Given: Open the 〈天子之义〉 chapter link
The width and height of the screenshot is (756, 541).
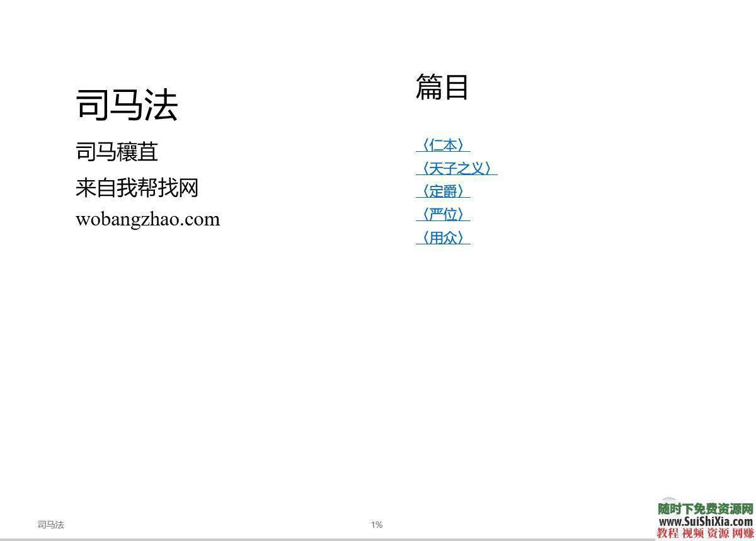Looking at the screenshot, I should coord(454,168).
